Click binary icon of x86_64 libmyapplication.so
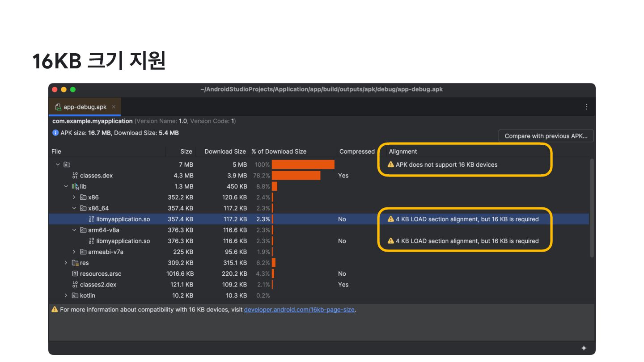This screenshot has height=362, width=644. pyautogui.click(x=91, y=219)
